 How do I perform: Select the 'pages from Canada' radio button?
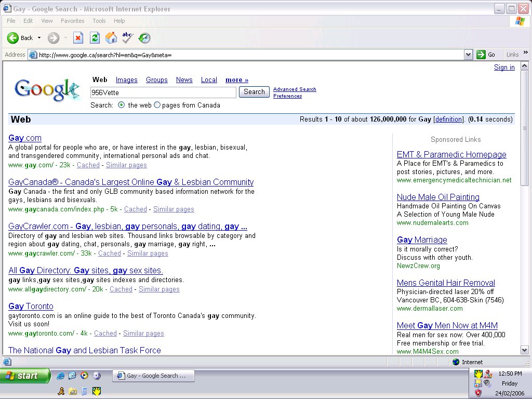[157, 105]
